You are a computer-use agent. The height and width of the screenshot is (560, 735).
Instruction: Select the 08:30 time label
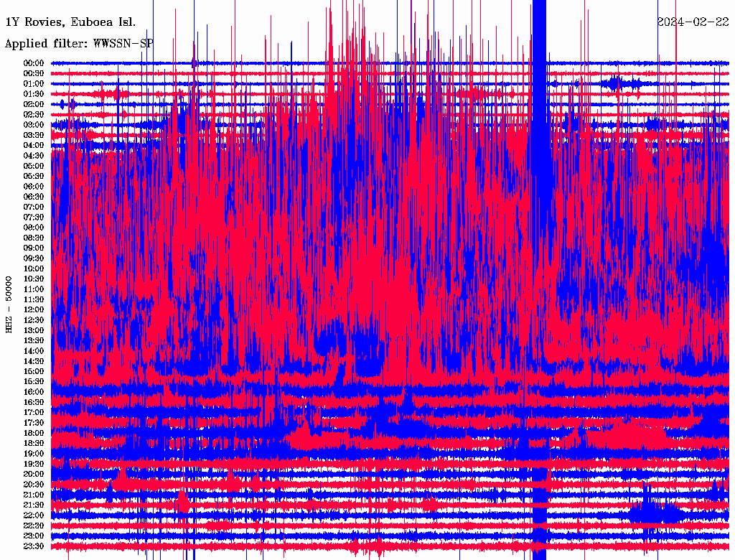point(34,238)
